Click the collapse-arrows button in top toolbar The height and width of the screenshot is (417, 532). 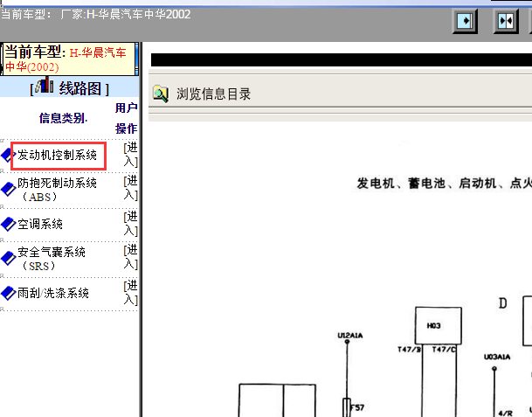coord(506,21)
